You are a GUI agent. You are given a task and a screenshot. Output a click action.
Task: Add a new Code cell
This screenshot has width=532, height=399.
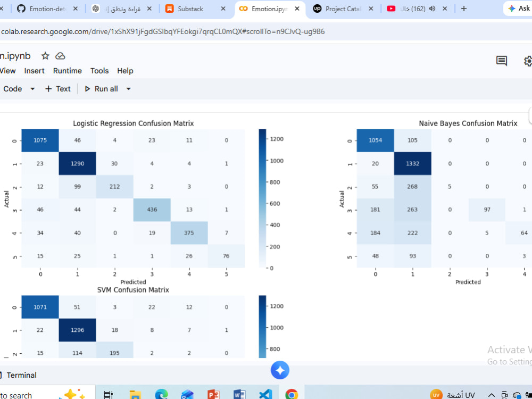point(12,89)
